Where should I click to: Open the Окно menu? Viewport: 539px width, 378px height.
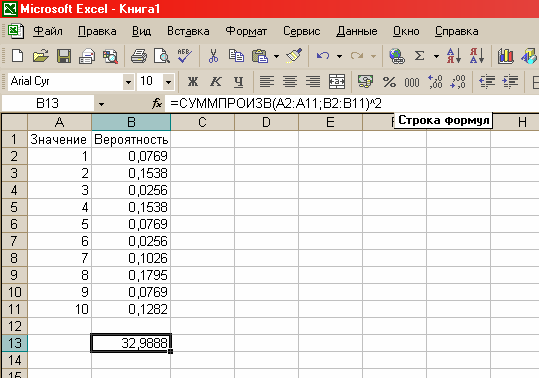(x=406, y=31)
